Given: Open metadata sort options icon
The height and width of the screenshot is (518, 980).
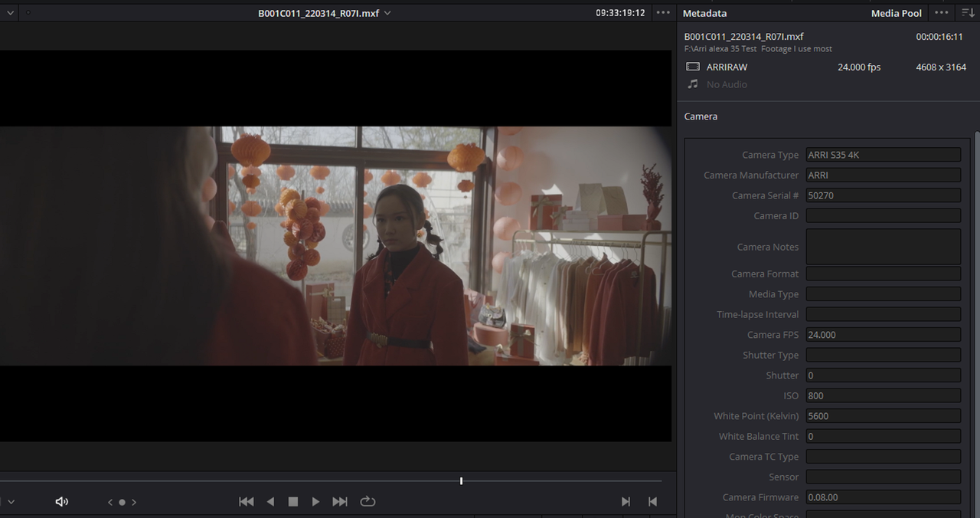Looking at the screenshot, I should [967, 13].
